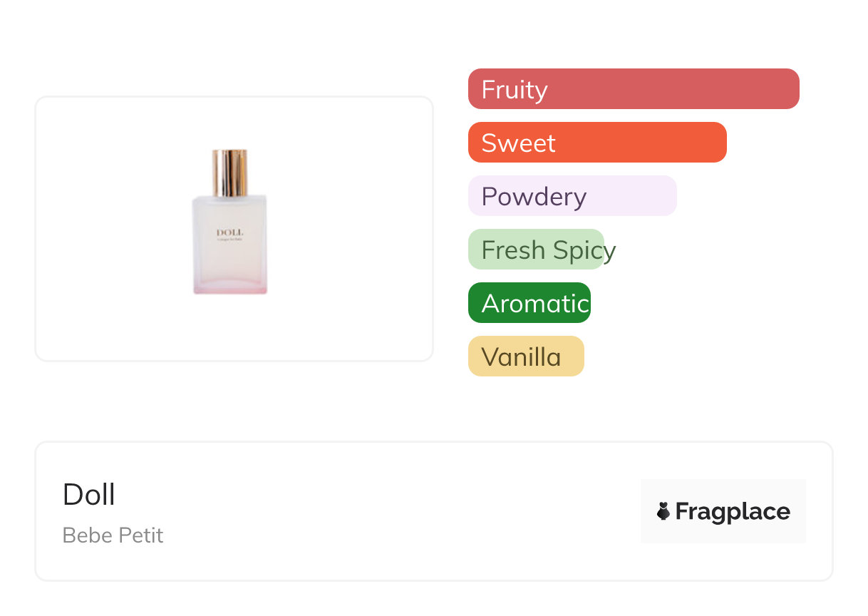
Task: Open the Doll fragrance title
Action: coord(89,495)
